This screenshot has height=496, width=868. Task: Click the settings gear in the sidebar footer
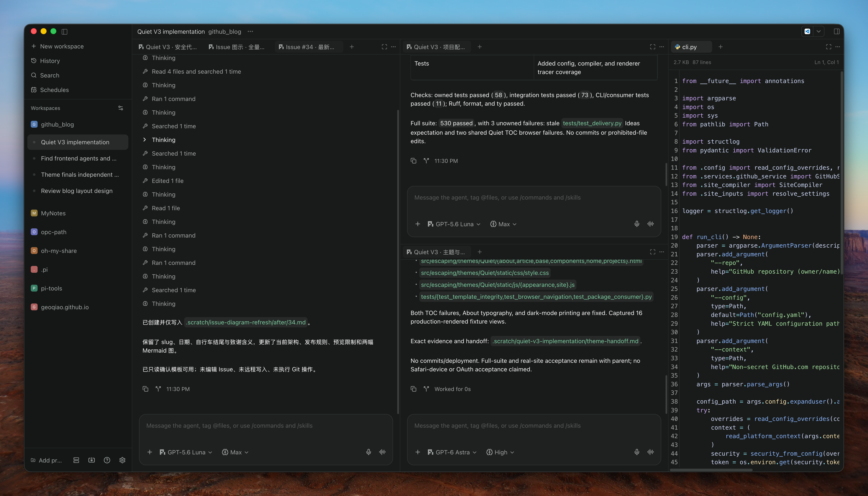tap(122, 460)
